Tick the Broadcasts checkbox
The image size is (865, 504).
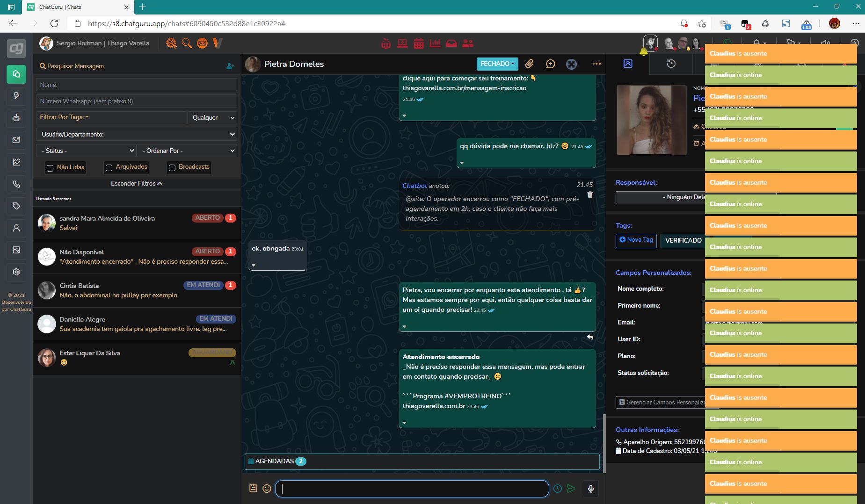pyautogui.click(x=172, y=168)
